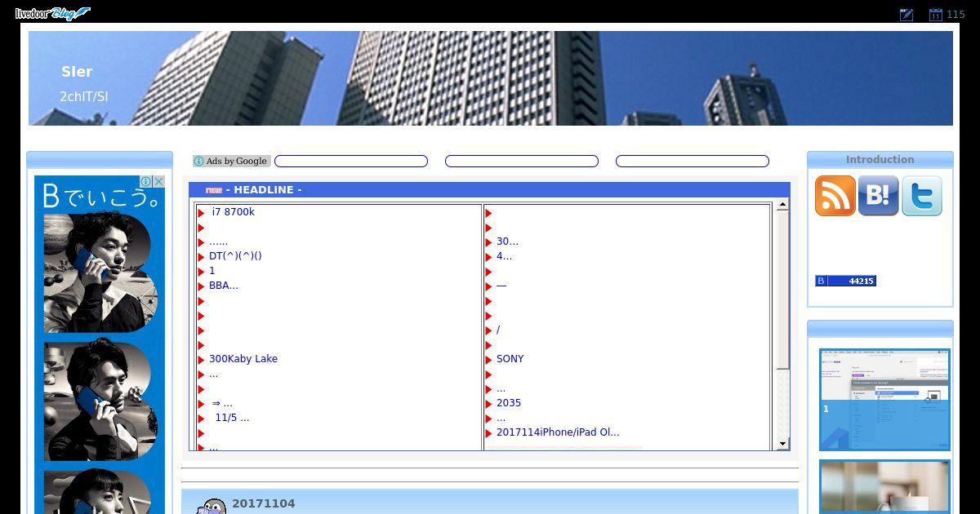Click the 20171104 post date heading
980x514 pixels.
pyautogui.click(x=263, y=503)
